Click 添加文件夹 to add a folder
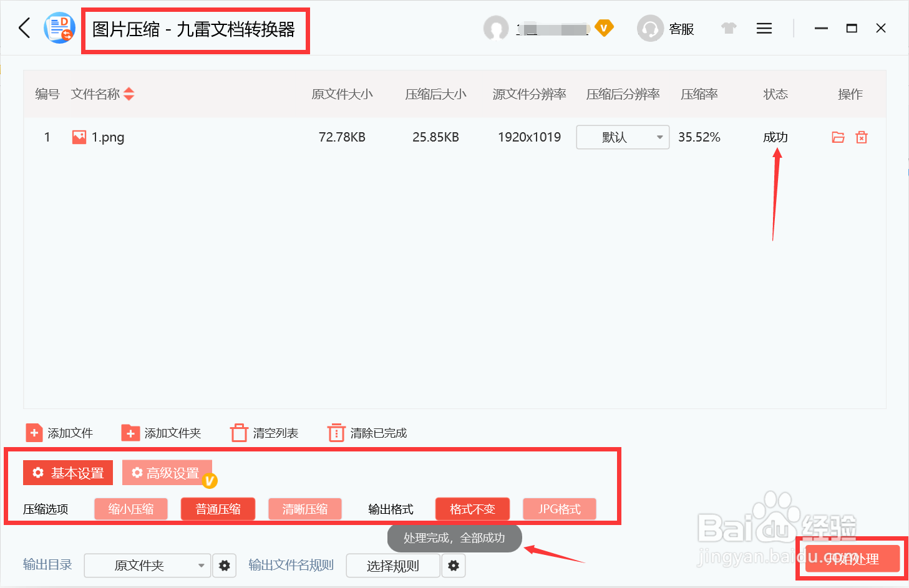Image resolution: width=909 pixels, height=588 pixels. coord(162,433)
